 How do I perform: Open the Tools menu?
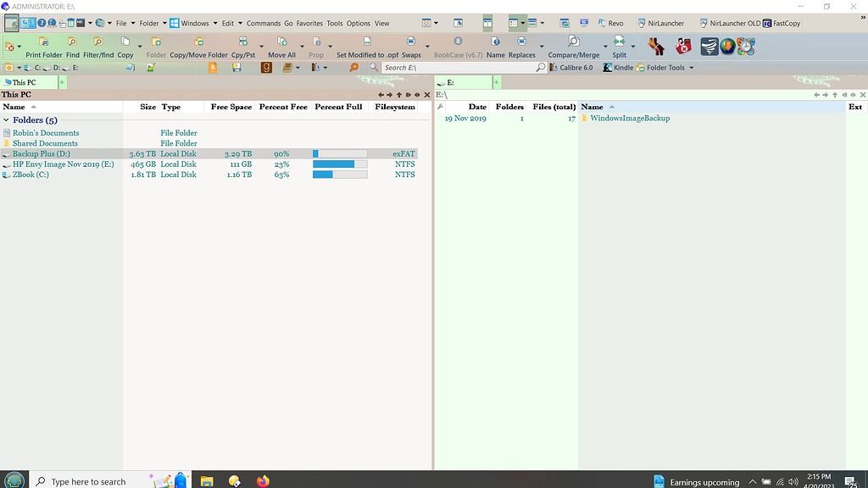tap(334, 24)
